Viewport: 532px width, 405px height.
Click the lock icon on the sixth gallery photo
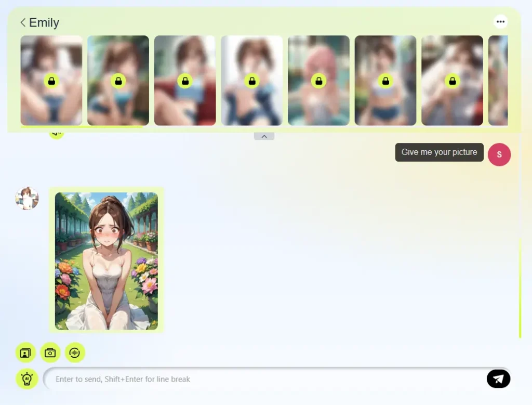click(x=386, y=81)
